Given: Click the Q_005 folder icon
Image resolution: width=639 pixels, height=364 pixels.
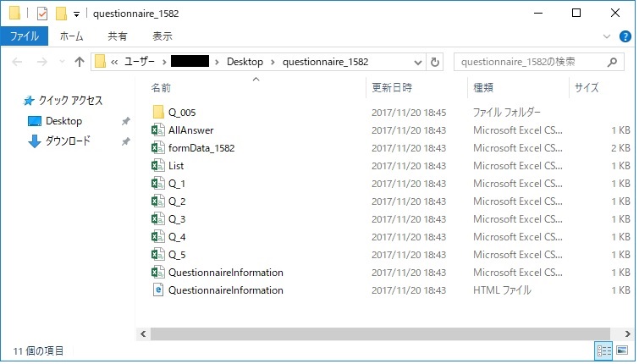Looking at the screenshot, I should (157, 113).
